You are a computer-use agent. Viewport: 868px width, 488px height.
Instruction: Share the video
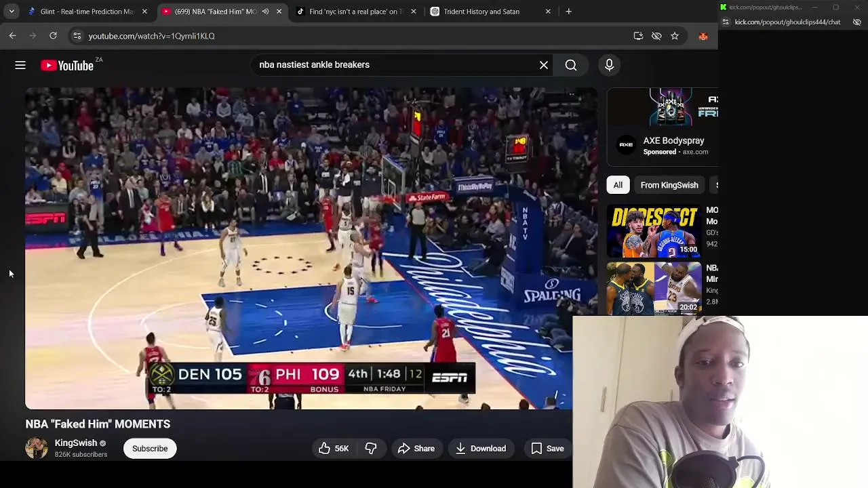(416, 449)
